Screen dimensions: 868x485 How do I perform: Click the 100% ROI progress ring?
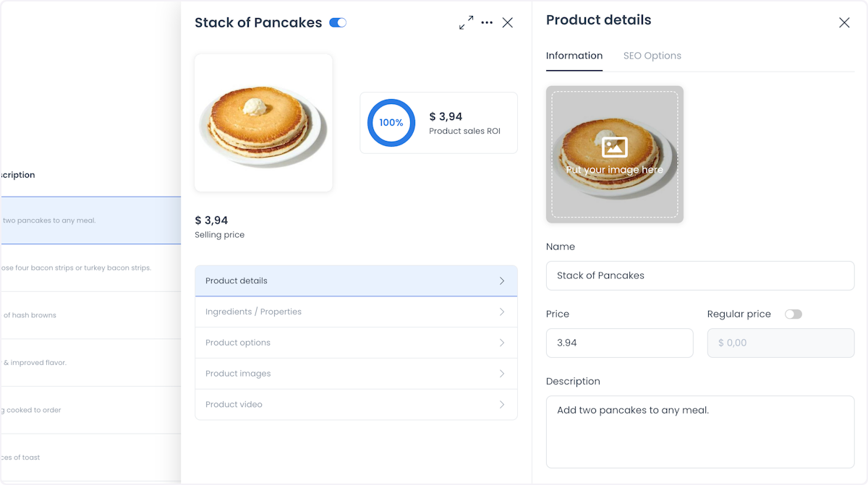tap(391, 123)
